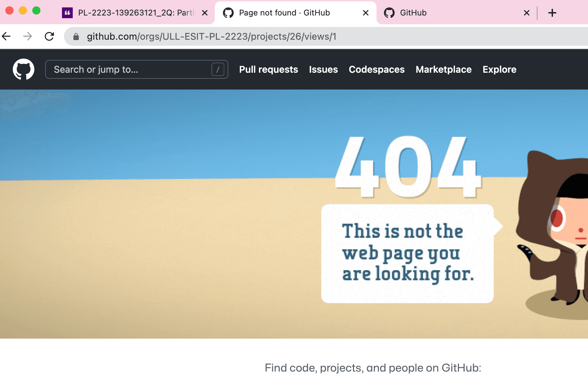Close the PL-2223-139263121_2Q tab
The image size is (588, 379).
(x=204, y=13)
